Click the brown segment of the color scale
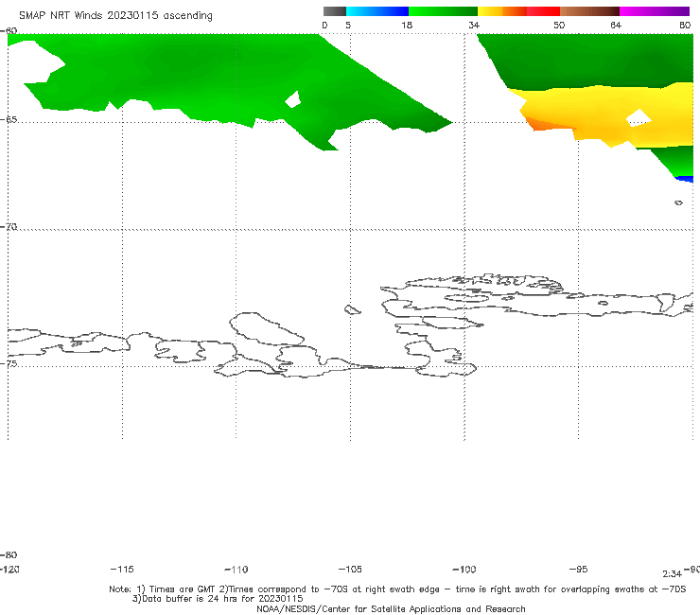Viewport: 700px width, 615px height. click(x=589, y=11)
